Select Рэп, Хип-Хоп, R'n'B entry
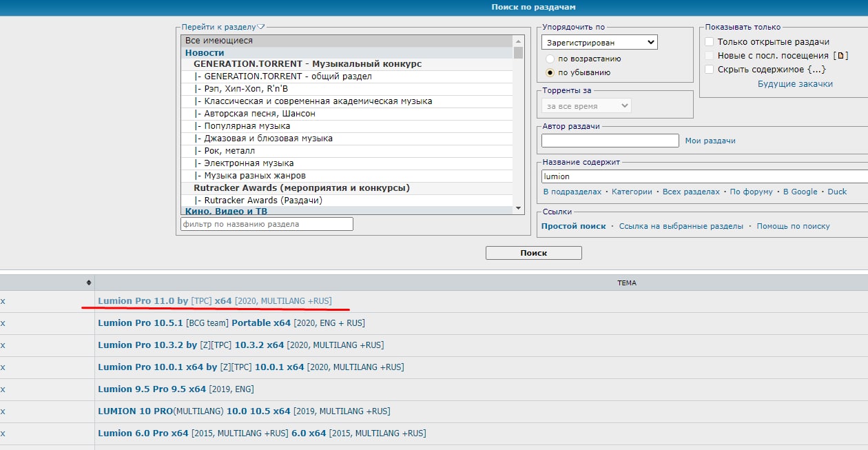The width and height of the screenshot is (868, 450). pos(347,89)
